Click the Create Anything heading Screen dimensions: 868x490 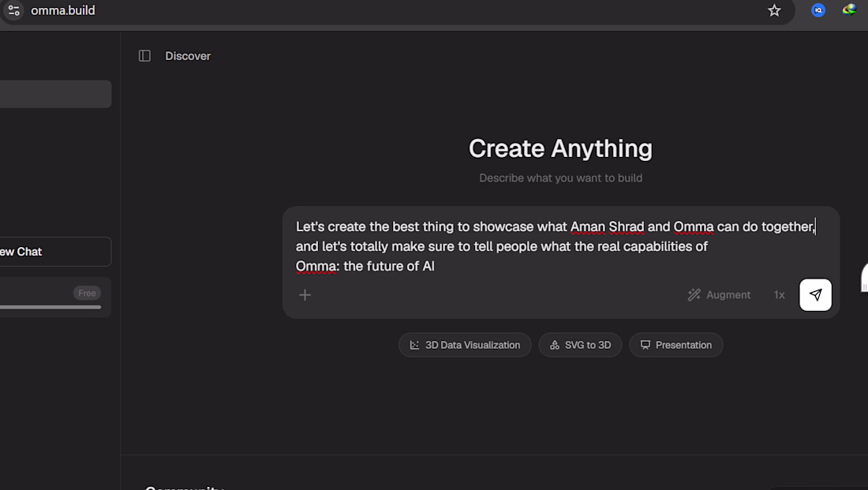pyautogui.click(x=560, y=148)
